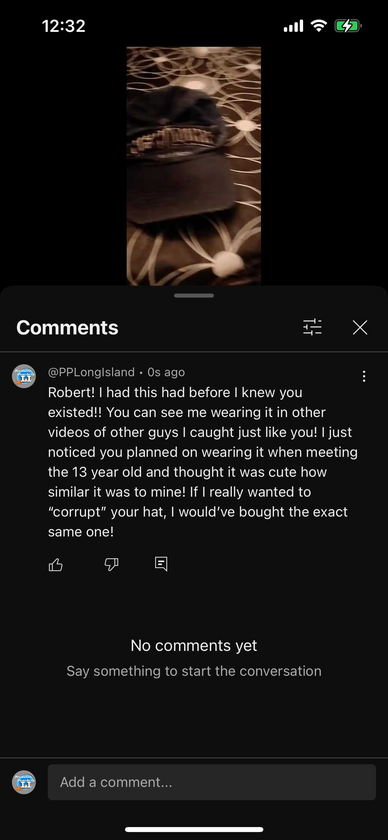Tap the battery charging status icon
Viewport: 388px width, 840px height.
[348, 26]
